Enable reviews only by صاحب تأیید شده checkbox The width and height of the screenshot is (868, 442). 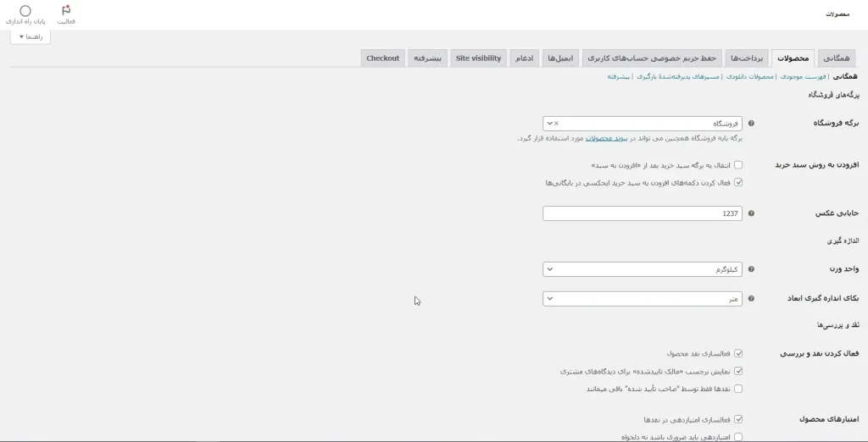pos(738,389)
